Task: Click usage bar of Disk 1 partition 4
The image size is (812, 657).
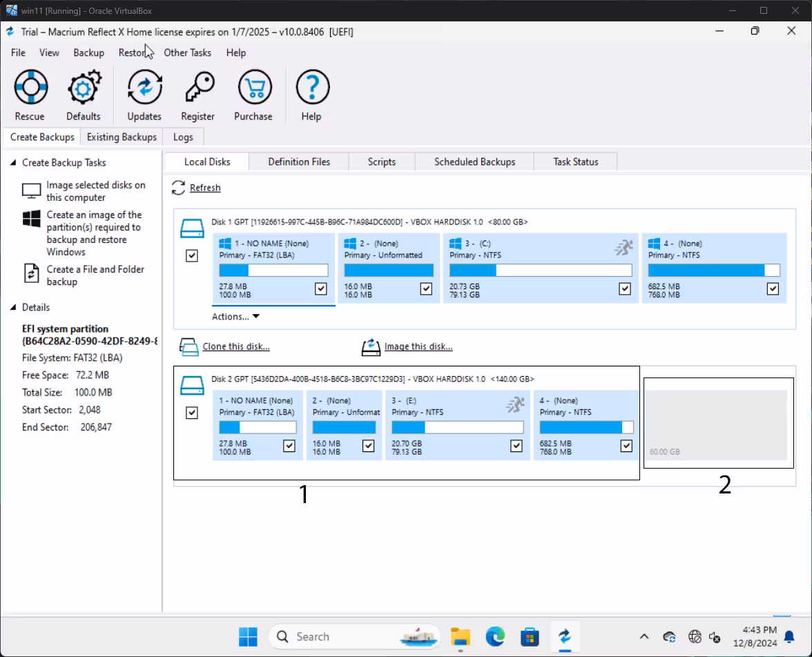Action: pyautogui.click(x=714, y=271)
